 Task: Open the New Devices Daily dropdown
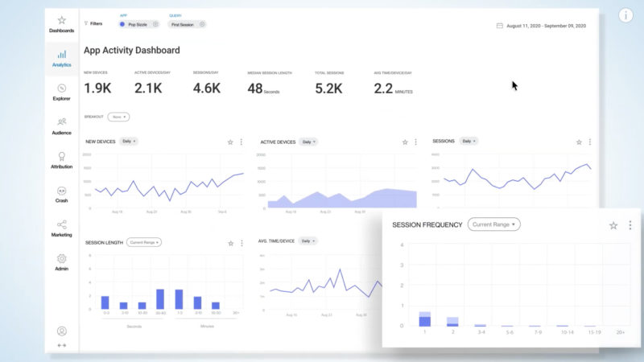[129, 141]
